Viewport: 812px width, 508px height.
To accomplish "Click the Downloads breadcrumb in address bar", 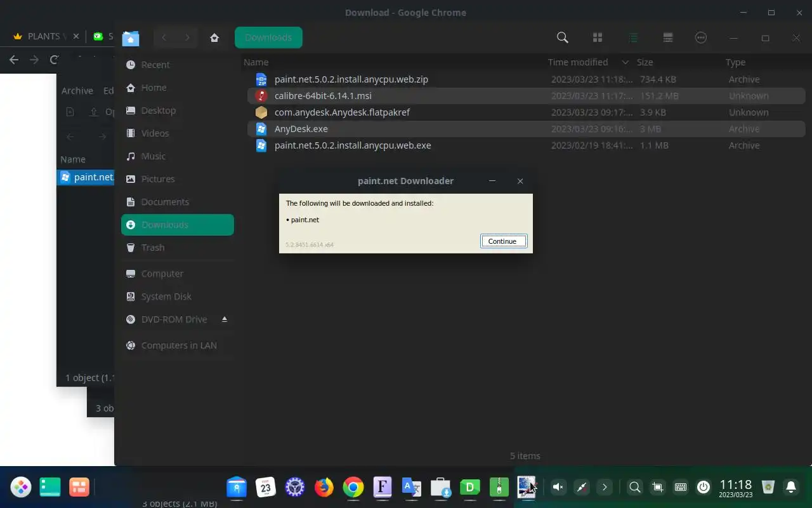I will (x=268, y=37).
